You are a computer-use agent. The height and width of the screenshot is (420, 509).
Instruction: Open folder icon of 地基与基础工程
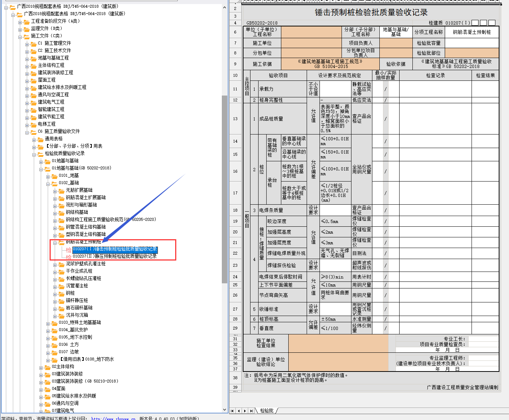click(x=33, y=58)
